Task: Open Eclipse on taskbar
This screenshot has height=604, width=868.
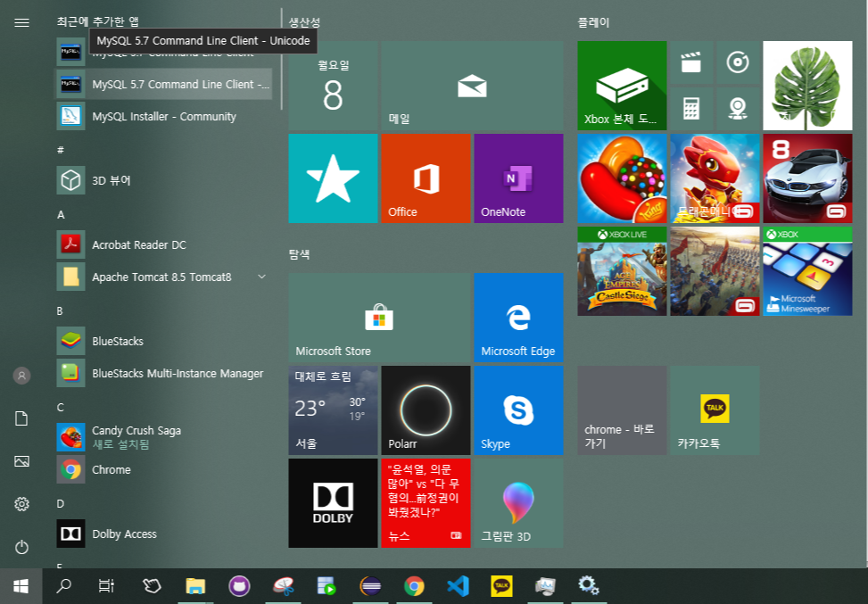Action: [x=370, y=586]
